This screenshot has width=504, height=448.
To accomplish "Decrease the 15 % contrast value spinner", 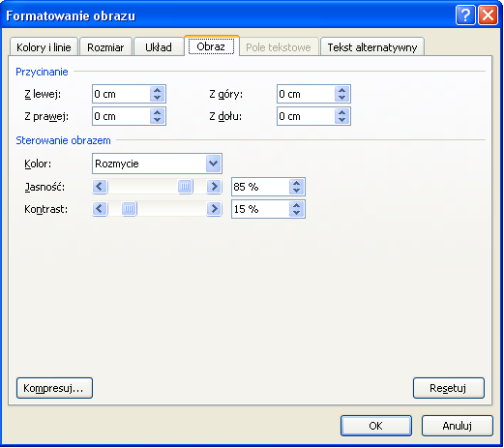I will click(297, 213).
